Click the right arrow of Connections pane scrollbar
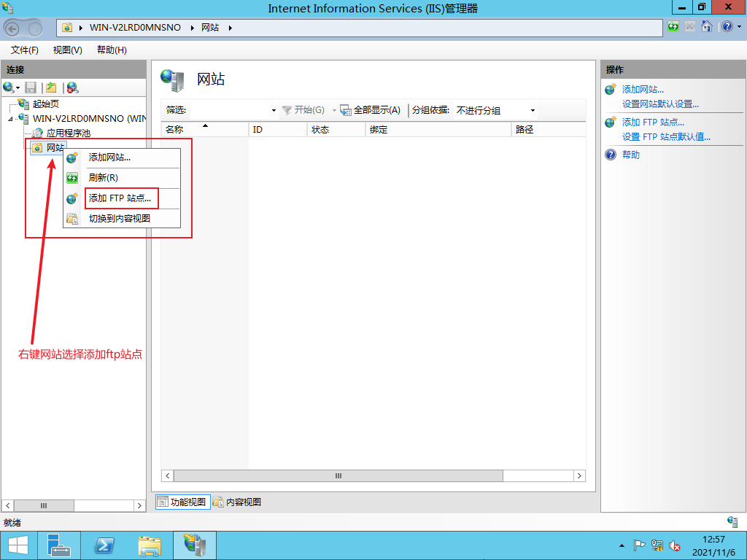Image resolution: width=747 pixels, height=560 pixels. pos(139,506)
